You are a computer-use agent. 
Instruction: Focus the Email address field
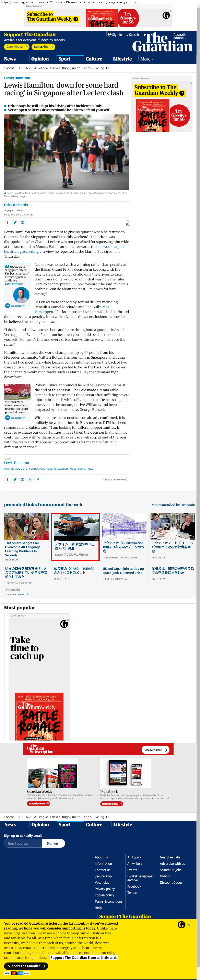coord(23,843)
